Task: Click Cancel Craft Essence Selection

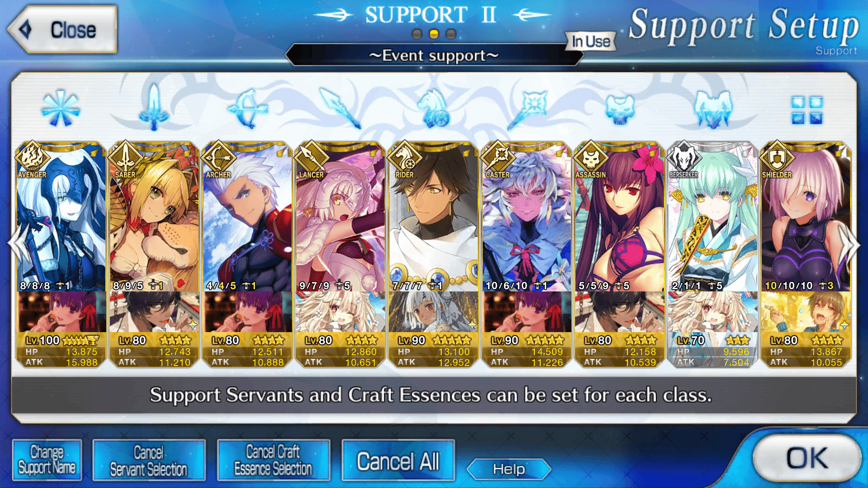Action: tap(274, 460)
